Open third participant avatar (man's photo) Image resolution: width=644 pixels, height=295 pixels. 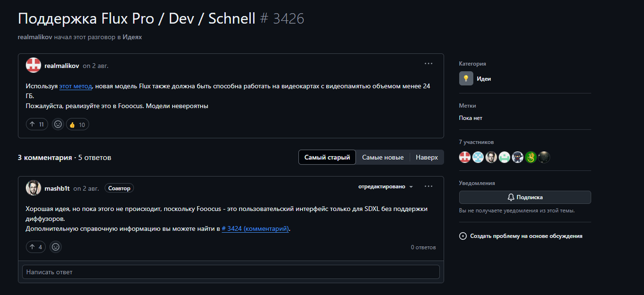click(491, 157)
